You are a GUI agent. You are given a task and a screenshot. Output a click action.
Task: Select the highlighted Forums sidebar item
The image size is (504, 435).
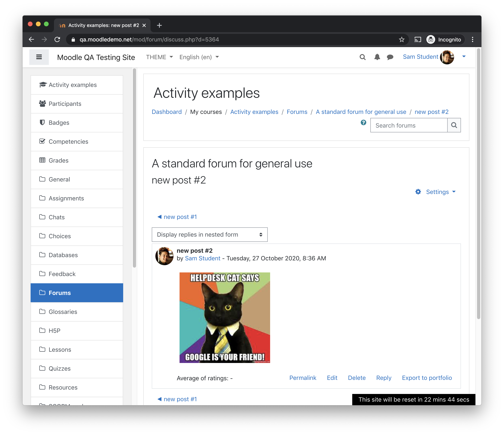click(77, 293)
